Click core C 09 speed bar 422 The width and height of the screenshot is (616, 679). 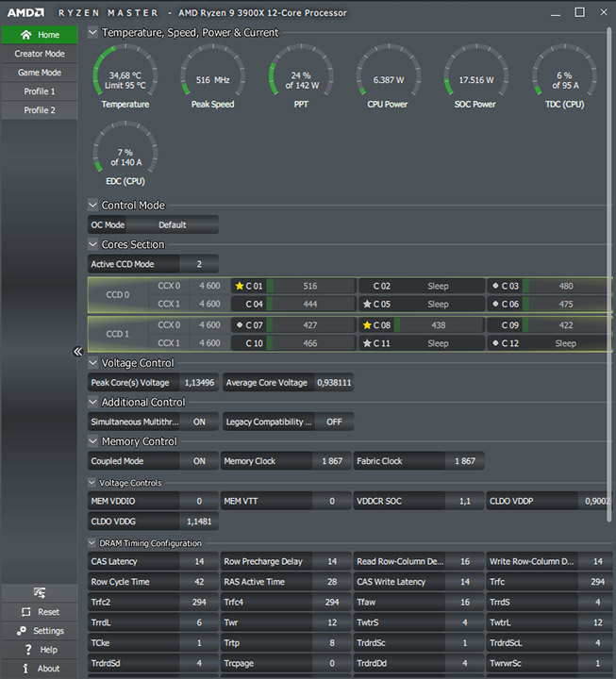pyautogui.click(x=566, y=325)
